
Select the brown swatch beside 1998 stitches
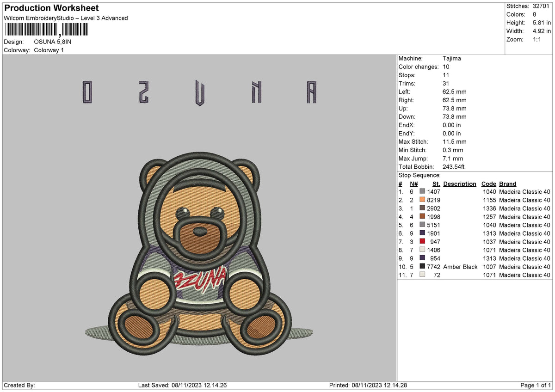tap(422, 216)
